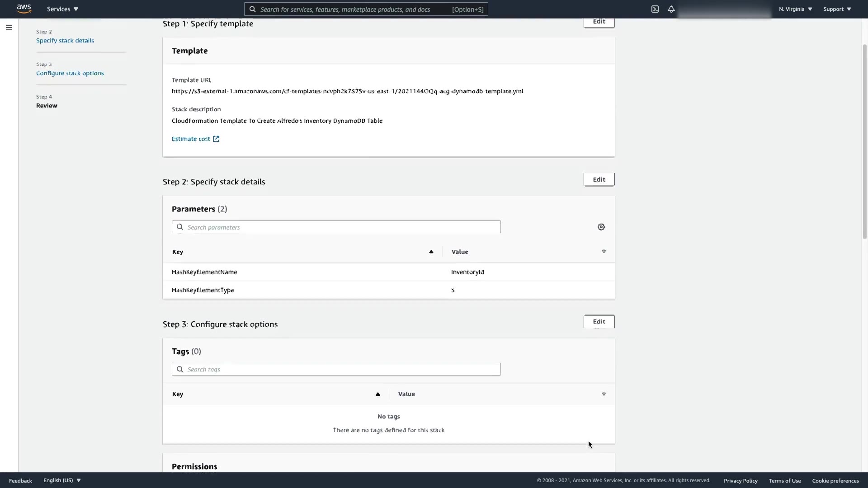
Task: Sort Parameters by Key column arrow
Action: point(431,252)
